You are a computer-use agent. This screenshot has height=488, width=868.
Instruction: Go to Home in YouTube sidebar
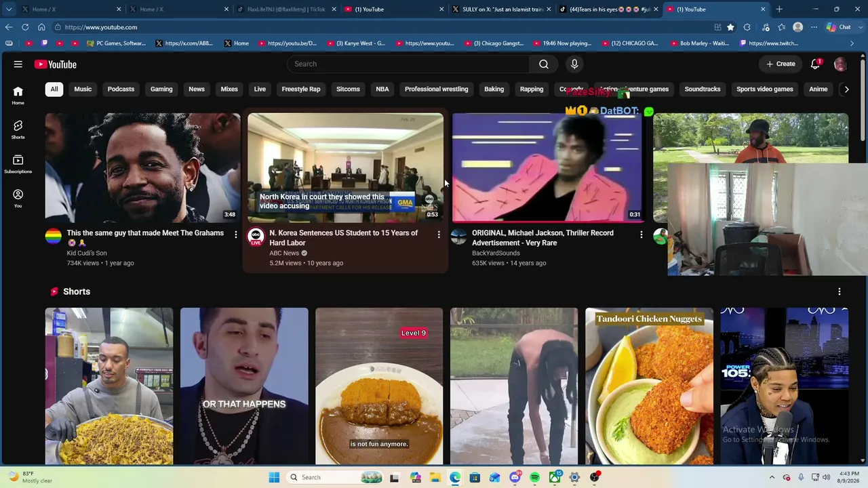[x=18, y=96]
